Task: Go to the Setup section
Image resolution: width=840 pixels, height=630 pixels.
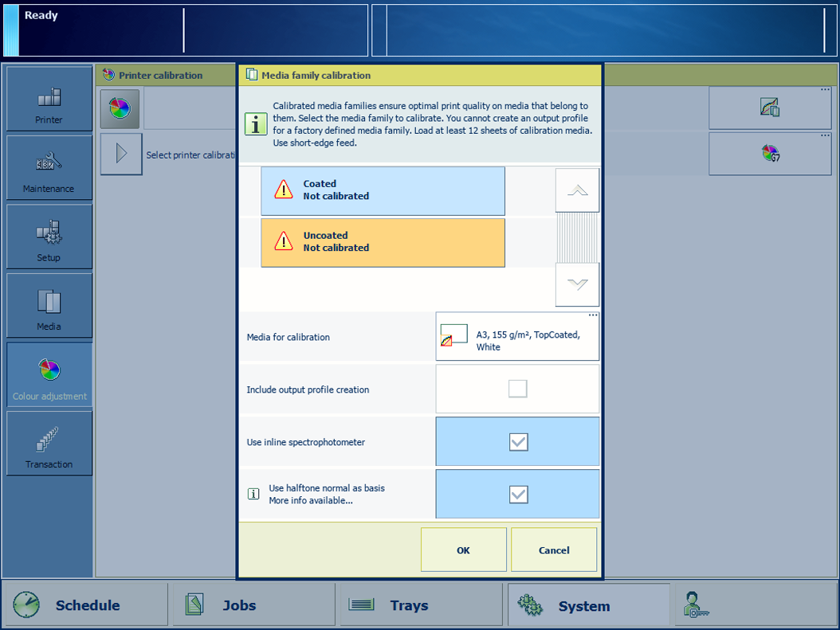Action: [49, 237]
